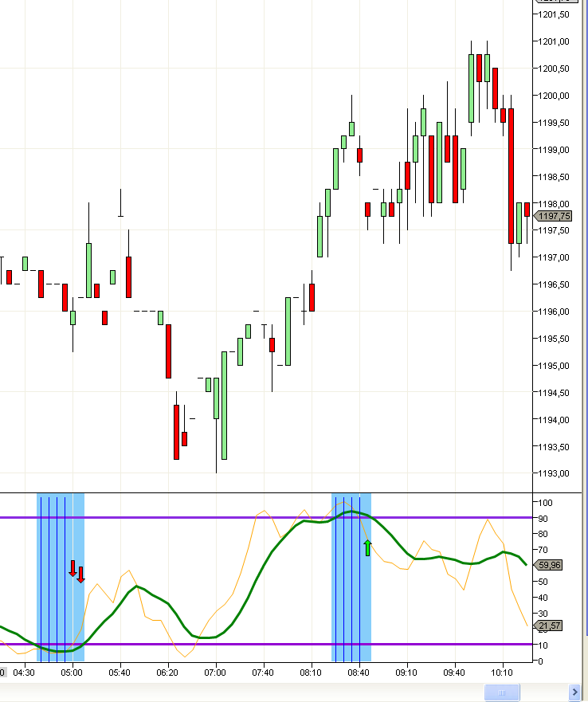Click the 1194,00 price axis label
Screen dimensions: 588x702
click(554, 420)
